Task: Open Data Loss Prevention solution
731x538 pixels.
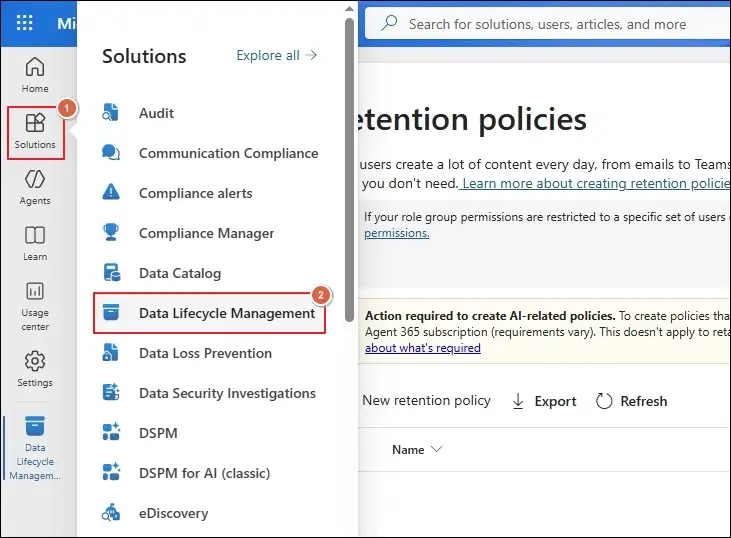Action: coord(205,353)
